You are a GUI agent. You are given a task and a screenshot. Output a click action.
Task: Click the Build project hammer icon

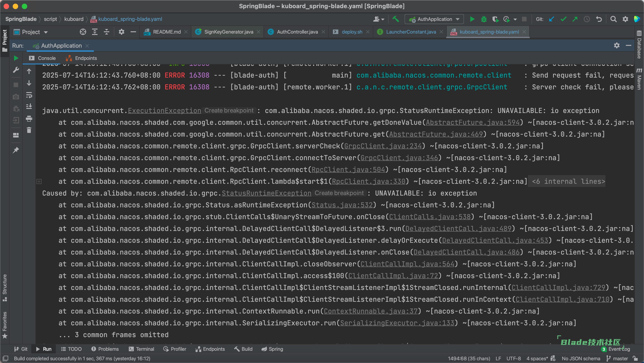(x=396, y=19)
